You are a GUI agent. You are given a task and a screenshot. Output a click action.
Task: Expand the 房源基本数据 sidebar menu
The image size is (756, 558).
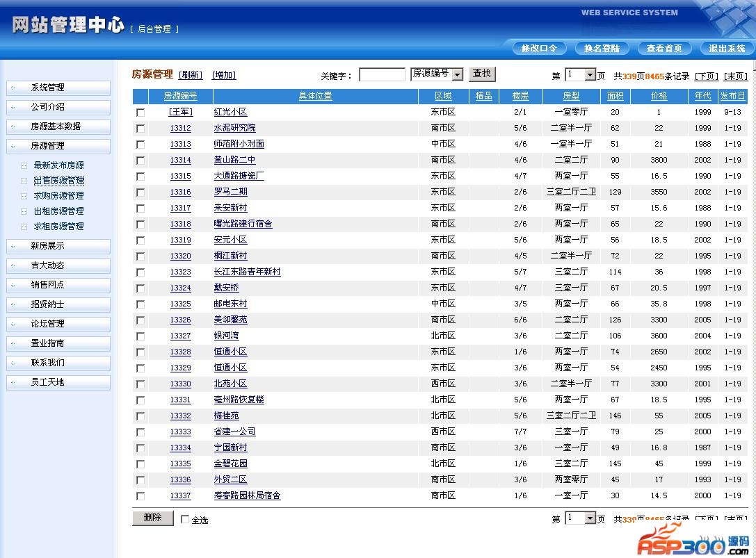click(58, 126)
